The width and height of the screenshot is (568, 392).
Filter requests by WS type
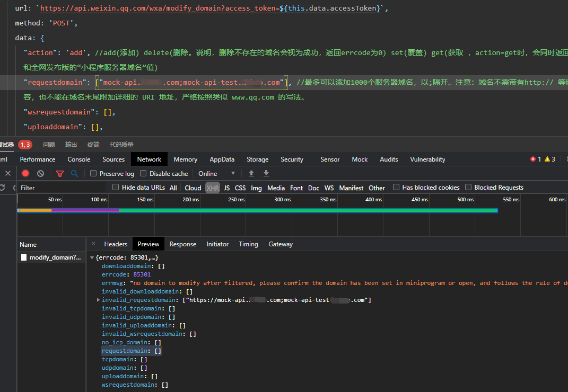(329, 188)
